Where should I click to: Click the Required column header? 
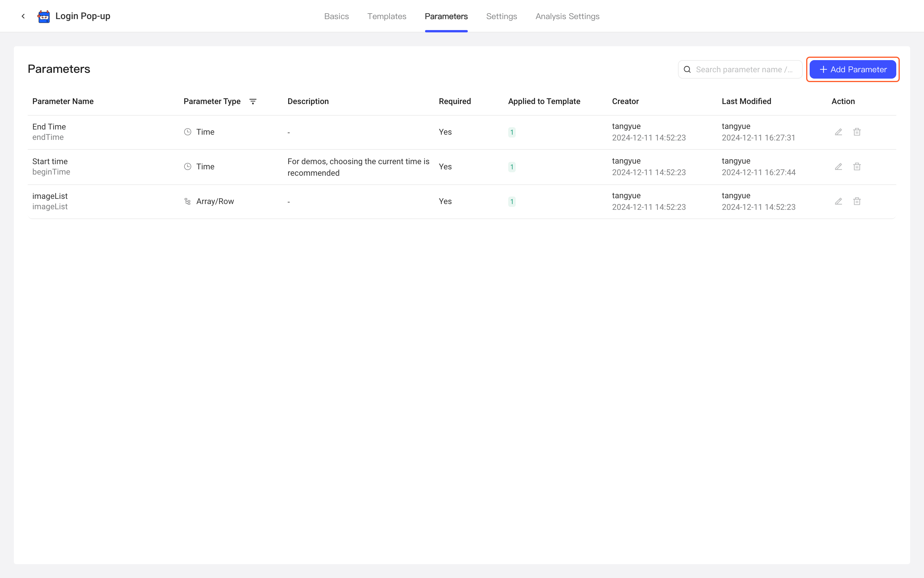[455, 101]
